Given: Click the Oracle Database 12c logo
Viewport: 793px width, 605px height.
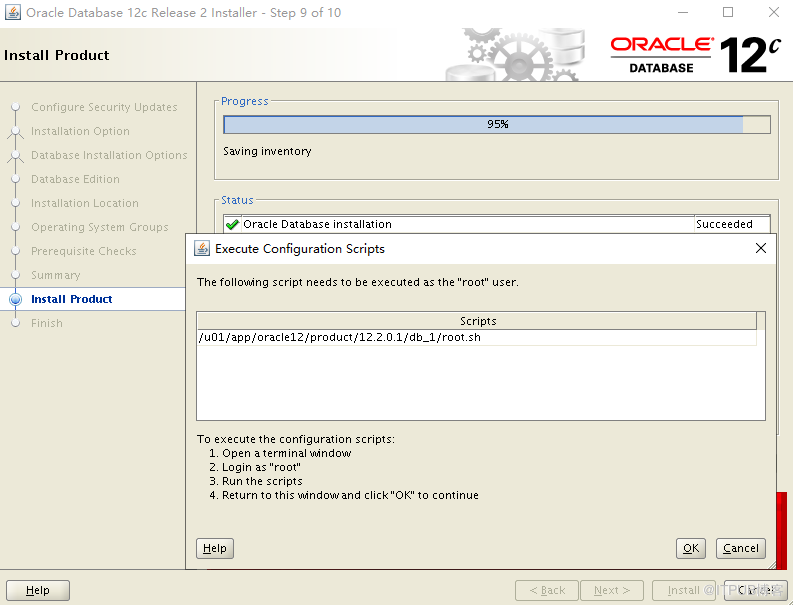Looking at the screenshot, I should pos(696,55).
